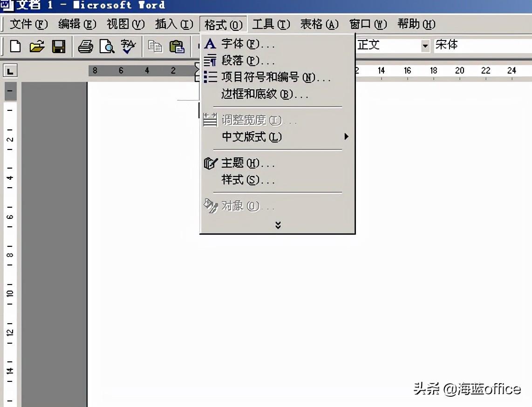This screenshot has width=532, height=407.
Task: Click horizontal ruler at mark 20
Action: (x=460, y=70)
